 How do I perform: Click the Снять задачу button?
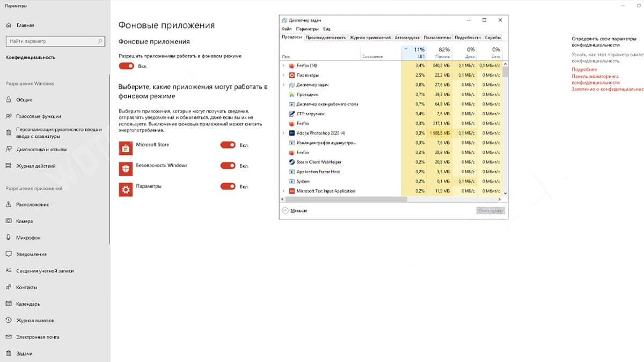[x=491, y=211]
